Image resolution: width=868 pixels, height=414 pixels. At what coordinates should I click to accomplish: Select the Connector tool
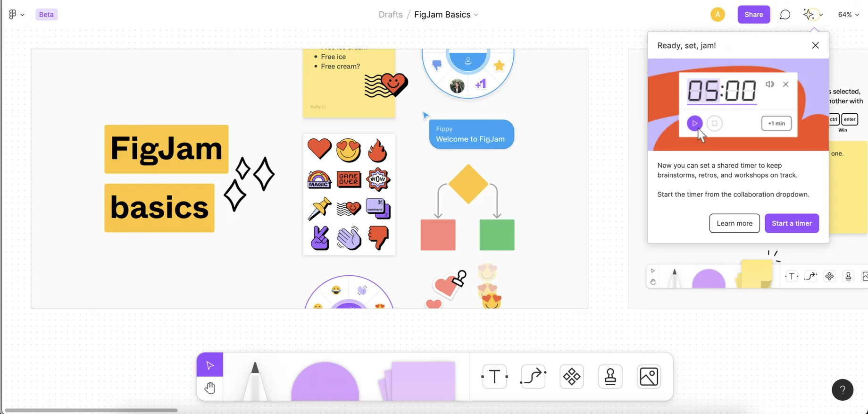tap(533, 377)
